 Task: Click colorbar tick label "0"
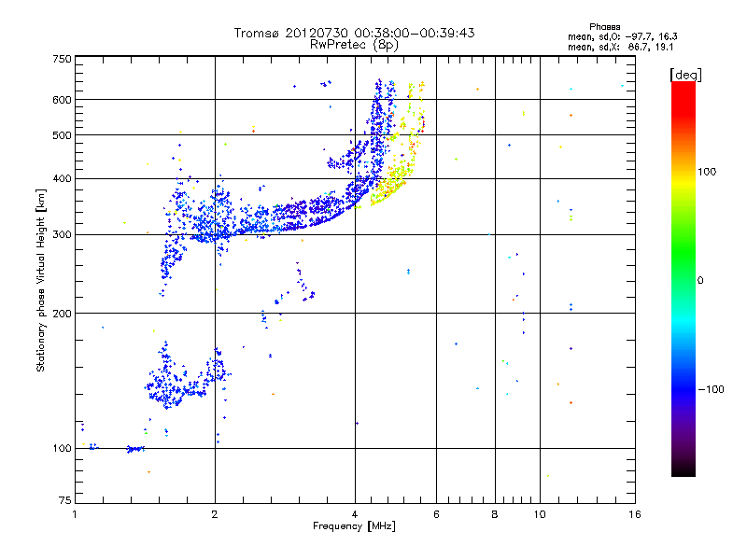click(699, 280)
